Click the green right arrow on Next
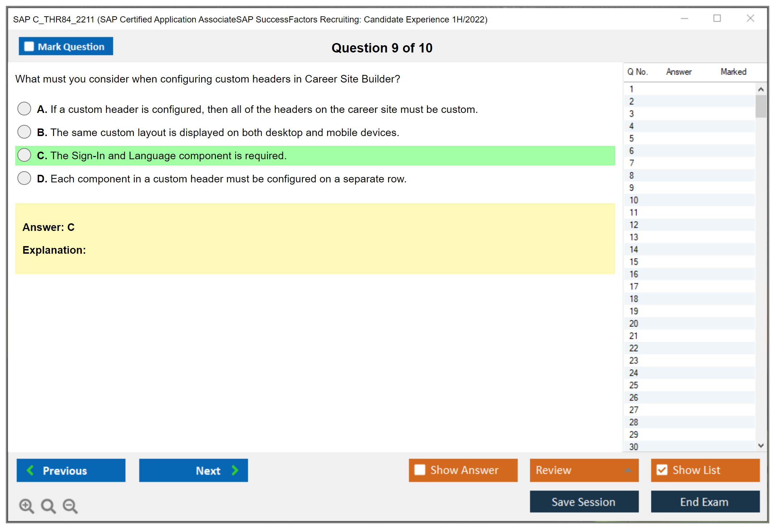The width and height of the screenshot is (778, 532). click(x=235, y=470)
